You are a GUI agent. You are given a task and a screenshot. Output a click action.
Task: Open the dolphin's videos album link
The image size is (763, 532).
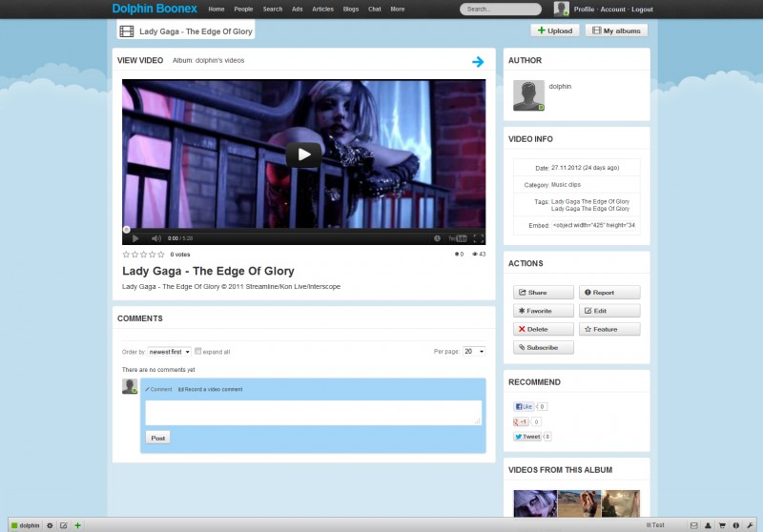click(x=220, y=61)
